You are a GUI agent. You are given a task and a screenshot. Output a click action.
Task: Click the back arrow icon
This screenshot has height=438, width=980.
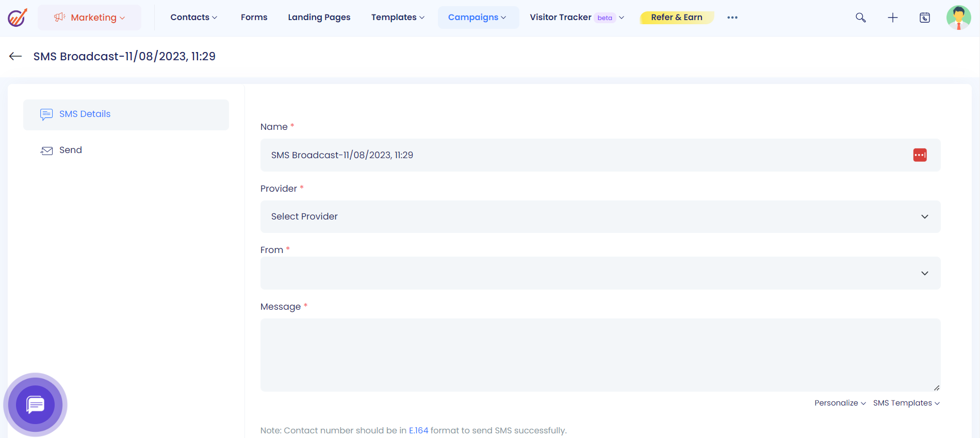coord(15,56)
